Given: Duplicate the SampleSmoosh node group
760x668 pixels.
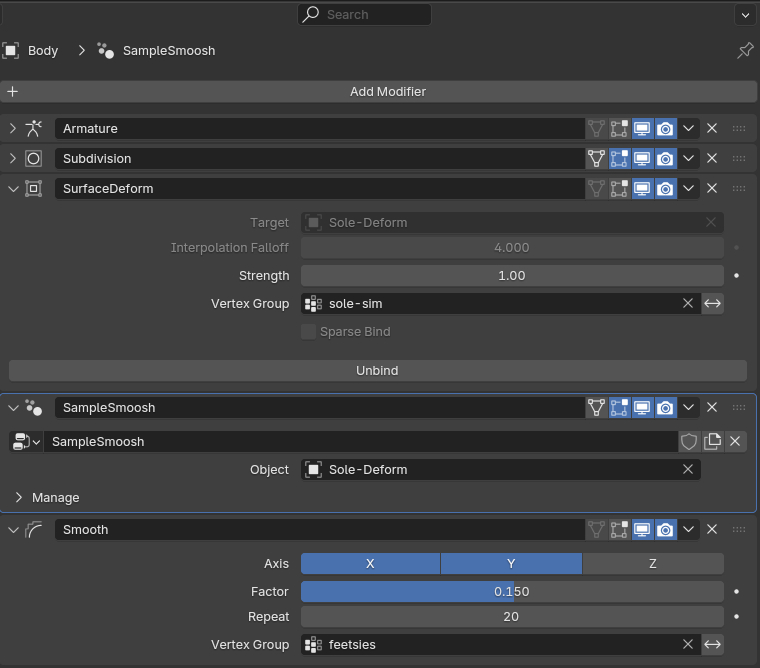Looking at the screenshot, I should click(x=712, y=441).
